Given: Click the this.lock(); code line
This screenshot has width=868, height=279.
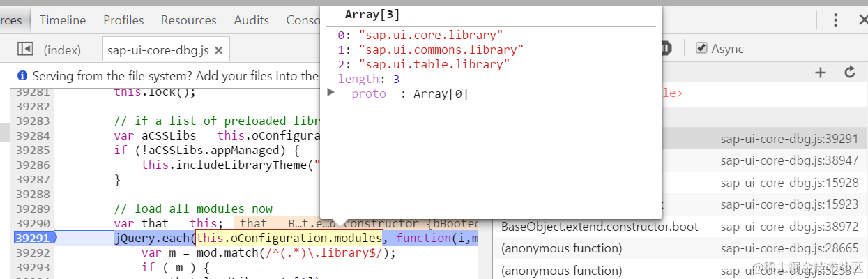Looking at the screenshot, I should click(155, 91).
